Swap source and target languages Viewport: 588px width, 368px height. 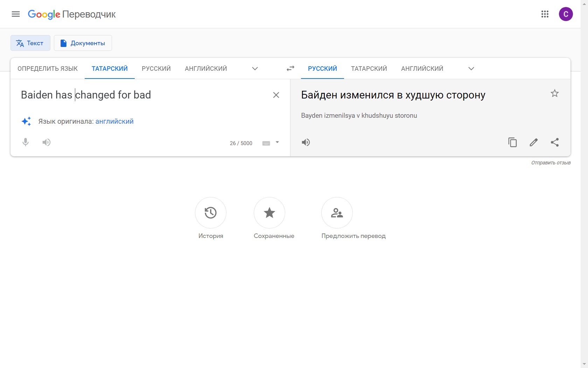tap(290, 68)
